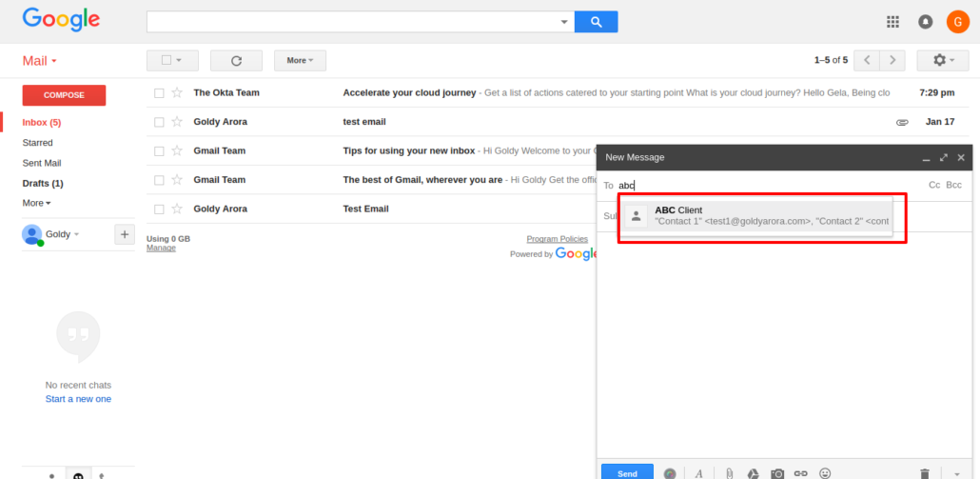
Task: Open the More actions dropdown in toolbar
Action: pos(300,61)
